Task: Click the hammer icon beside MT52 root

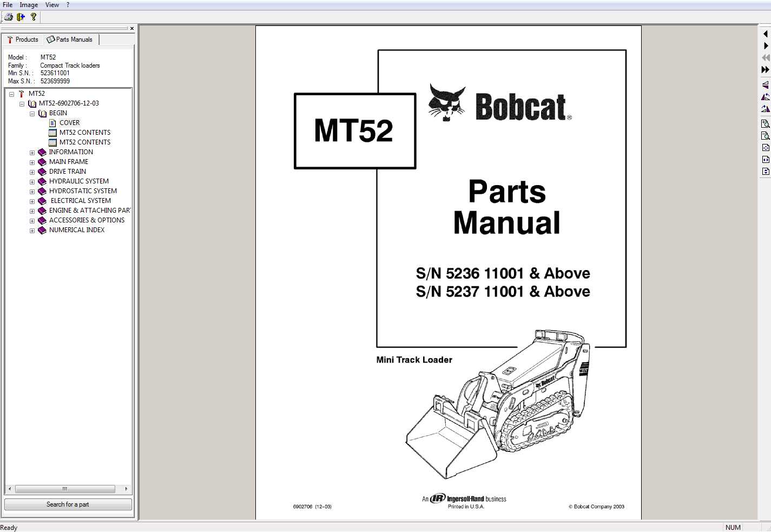Action: (21, 94)
